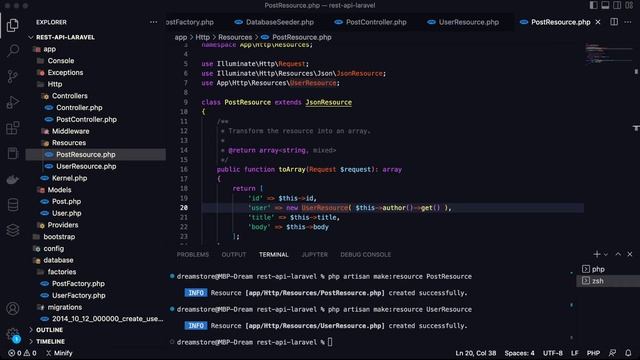
Task: Open Explorer views and more actions menu
Action: click(153, 22)
